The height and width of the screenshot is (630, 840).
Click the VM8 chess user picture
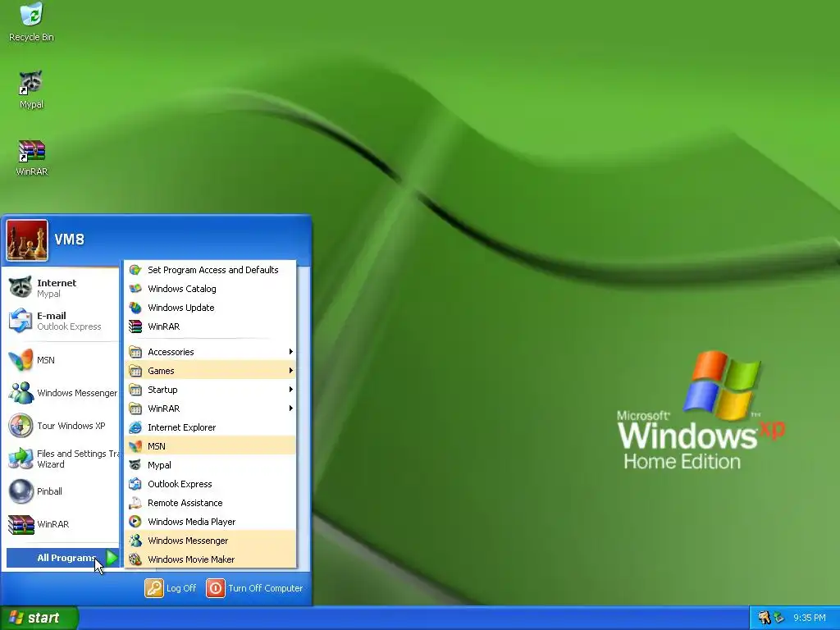coord(27,240)
